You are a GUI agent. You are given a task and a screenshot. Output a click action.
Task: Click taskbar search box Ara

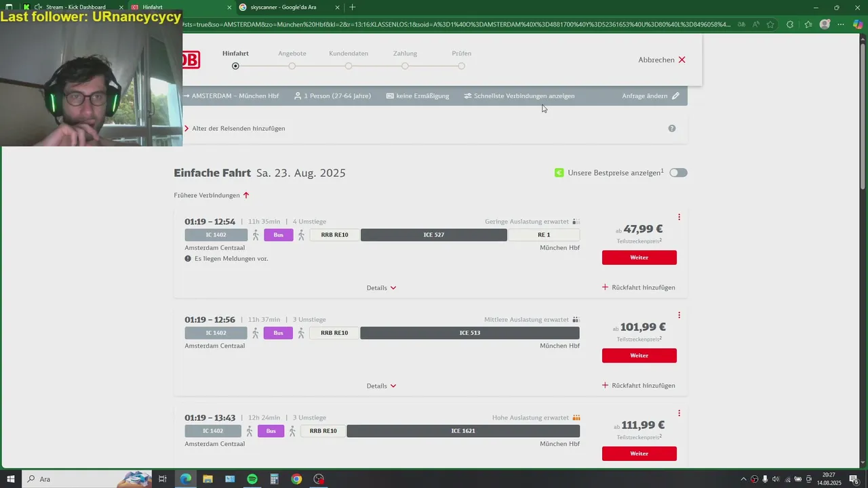87,479
